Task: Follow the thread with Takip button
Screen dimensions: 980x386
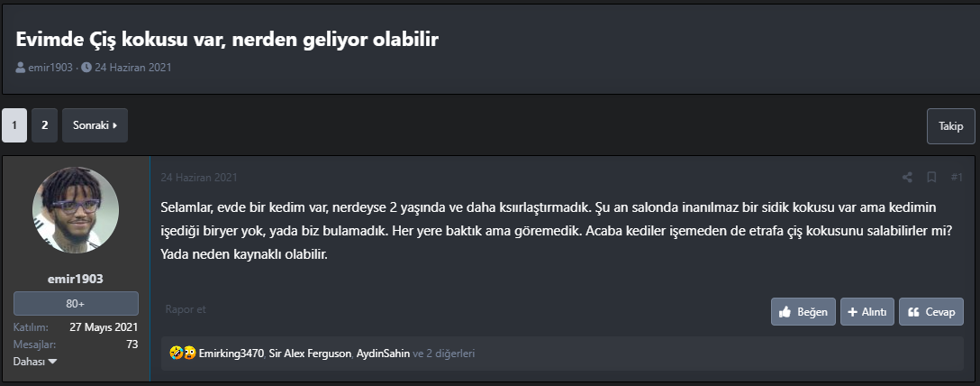Action: pos(950,126)
